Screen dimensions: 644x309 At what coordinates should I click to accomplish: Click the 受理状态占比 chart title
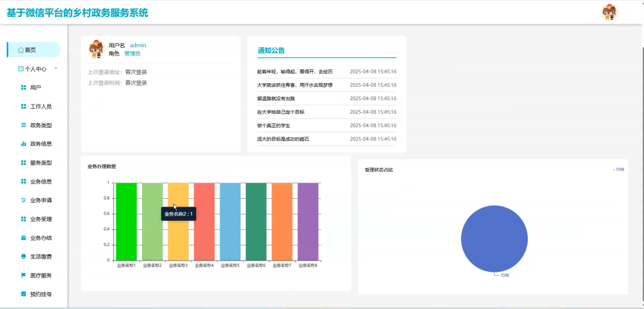(x=379, y=170)
